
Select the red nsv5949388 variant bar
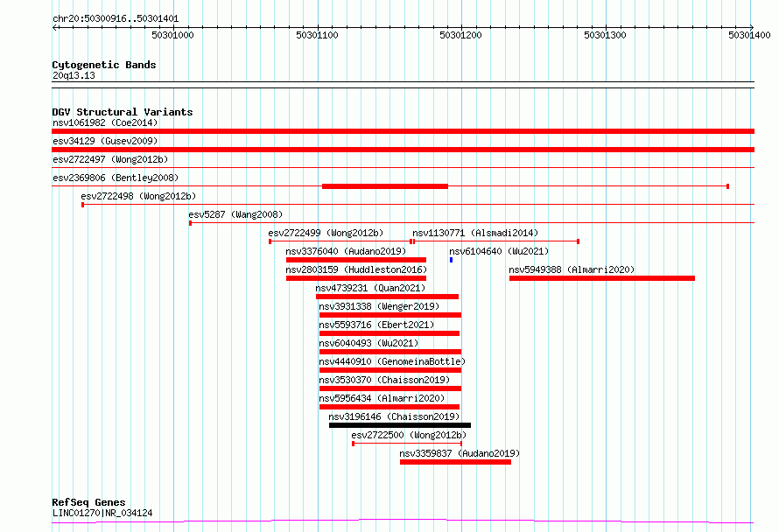[x=602, y=278]
